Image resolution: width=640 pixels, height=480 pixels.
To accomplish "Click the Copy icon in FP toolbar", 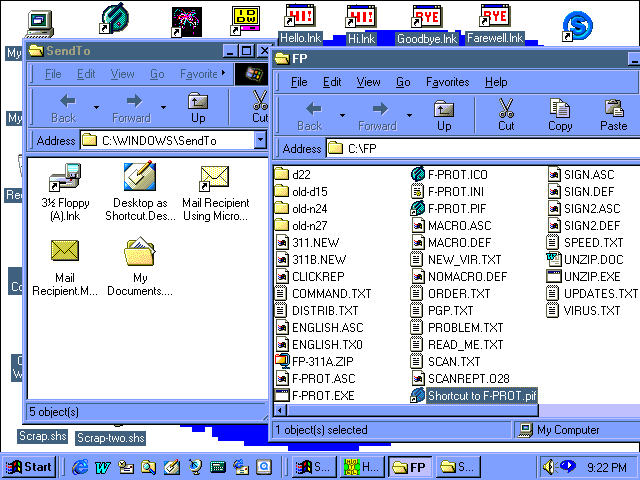I will tap(560, 114).
